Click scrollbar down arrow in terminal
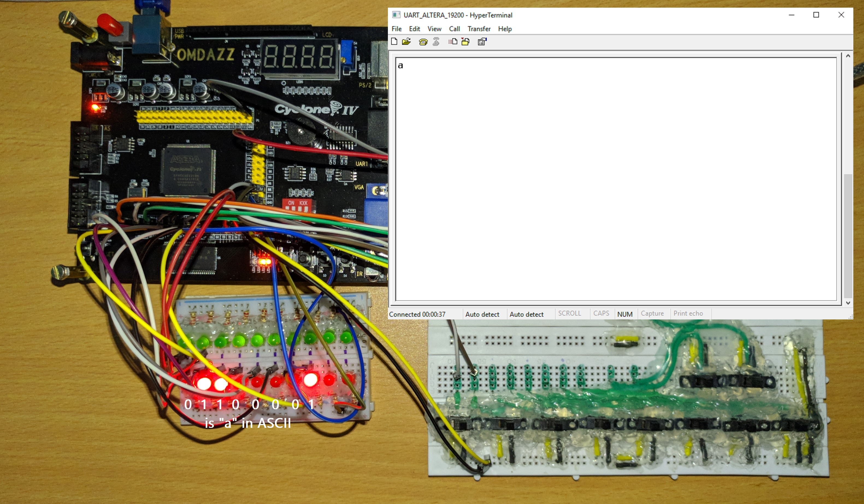864x504 pixels. tap(848, 303)
